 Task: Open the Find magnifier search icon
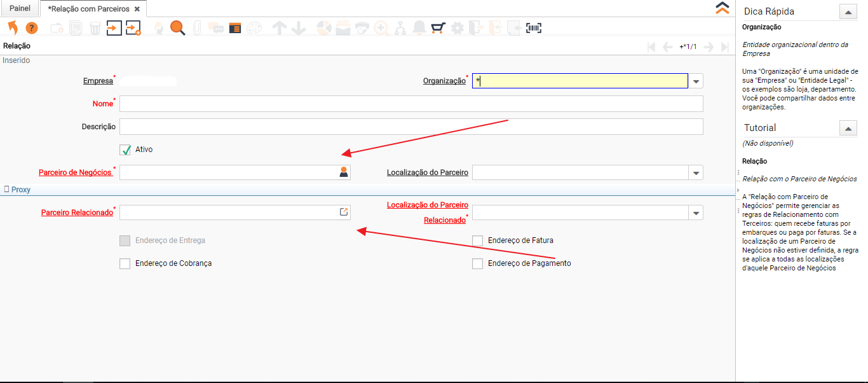pyautogui.click(x=177, y=28)
